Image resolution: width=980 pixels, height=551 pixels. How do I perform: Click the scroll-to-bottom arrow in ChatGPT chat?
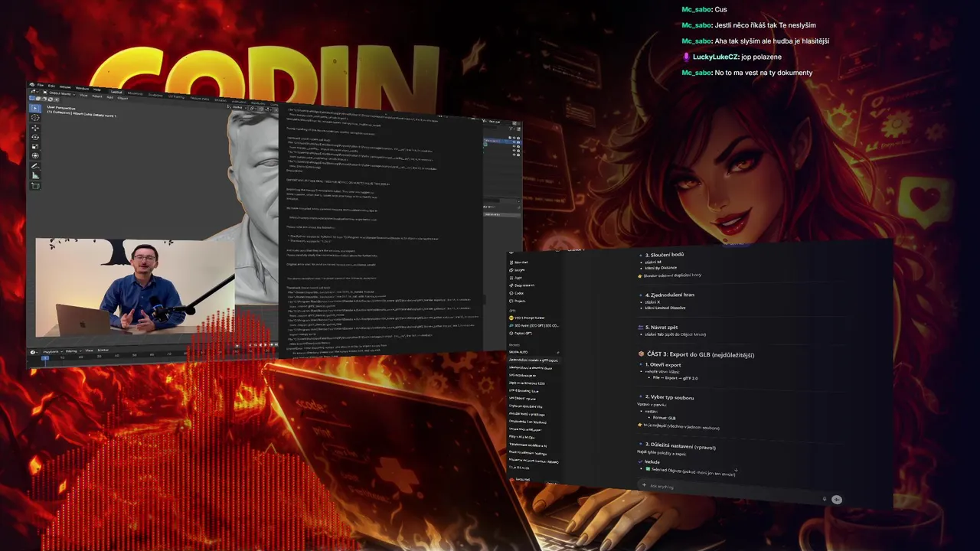[736, 470]
